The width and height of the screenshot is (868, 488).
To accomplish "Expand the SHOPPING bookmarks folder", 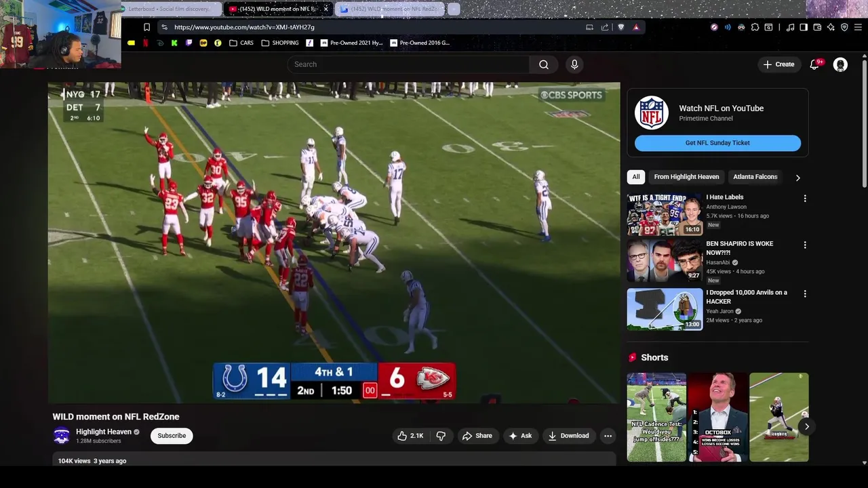I will (280, 43).
